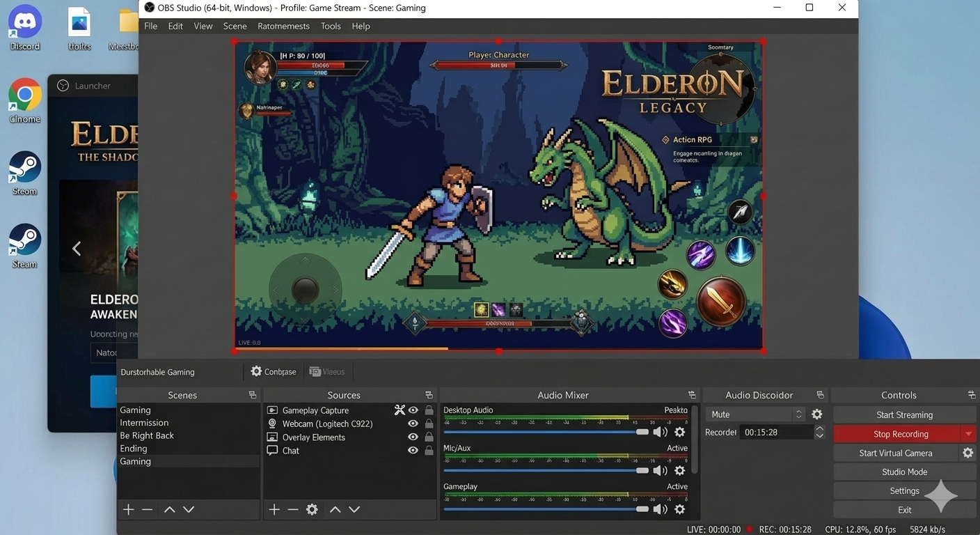Remove the selected source with the minus icon
980x535 pixels.
coord(293,510)
